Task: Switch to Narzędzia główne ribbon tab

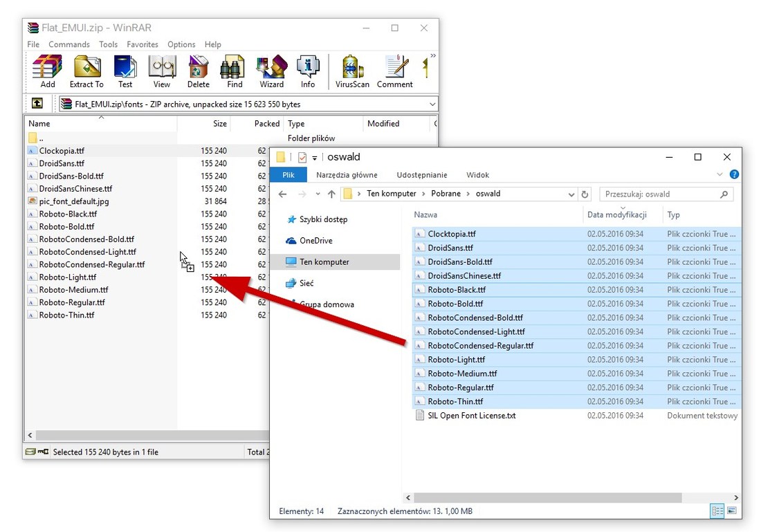Action: [347, 175]
